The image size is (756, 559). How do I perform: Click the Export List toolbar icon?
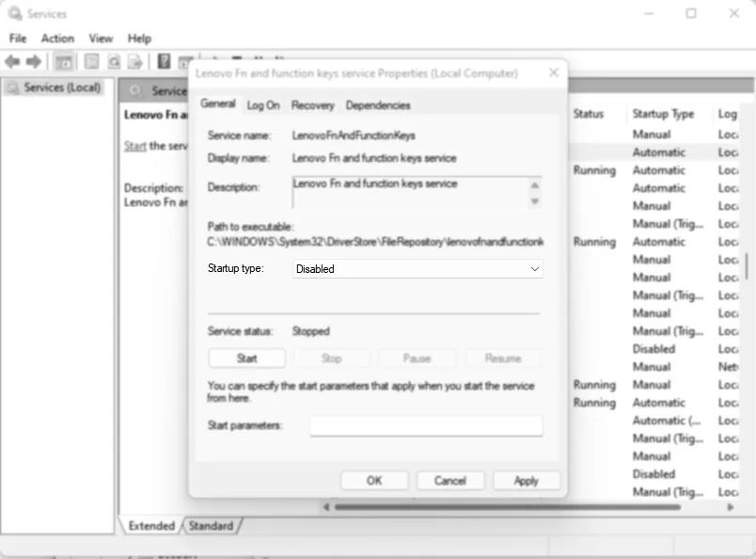pyautogui.click(x=137, y=61)
